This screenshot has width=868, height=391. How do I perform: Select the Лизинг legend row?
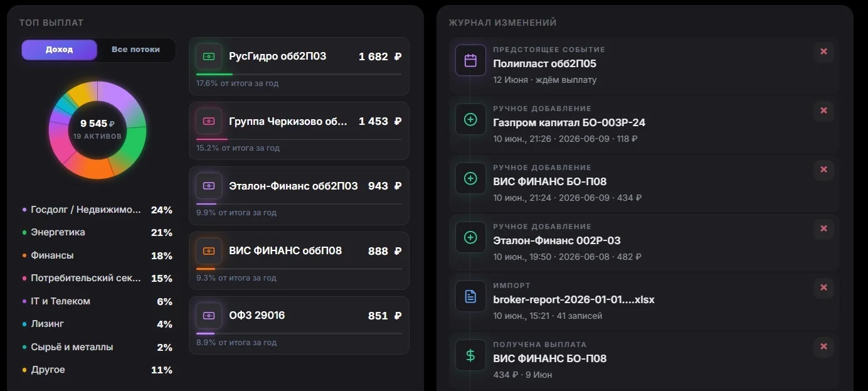[x=97, y=324]
